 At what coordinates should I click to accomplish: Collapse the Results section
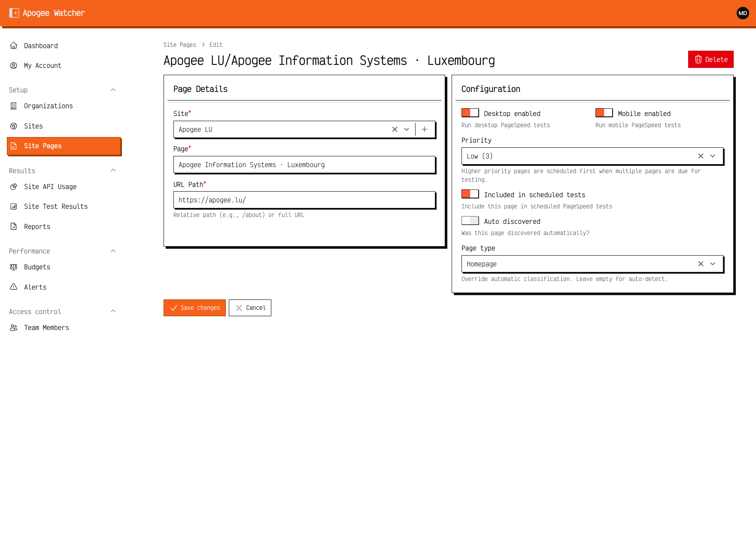pyautogui.click(x=113, y=171)
